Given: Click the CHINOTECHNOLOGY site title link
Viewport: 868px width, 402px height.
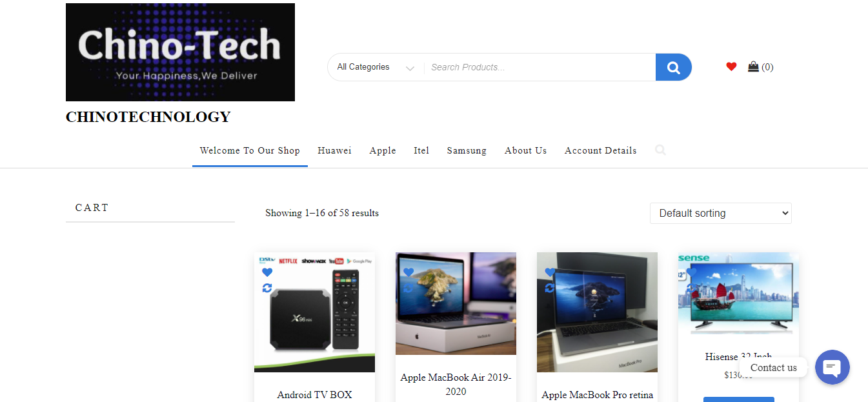Looking at the screenshot, I should click(148, 117).
